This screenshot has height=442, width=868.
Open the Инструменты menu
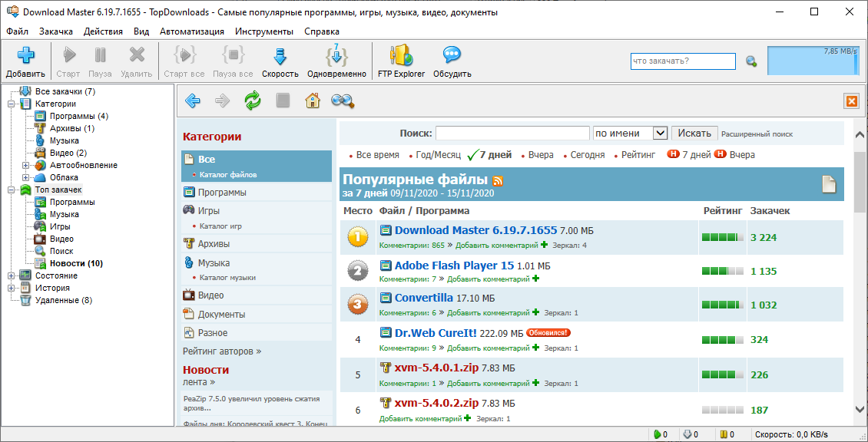pyautogui.click(x=264, y=31)
